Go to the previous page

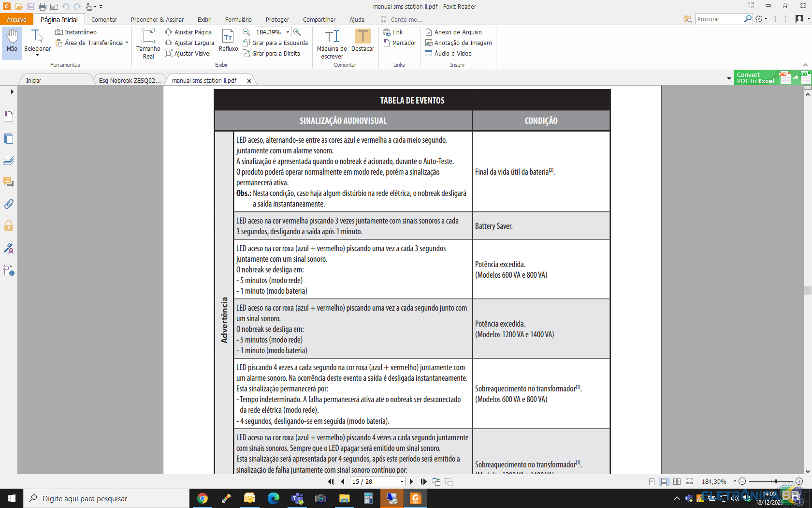[343, 481]
